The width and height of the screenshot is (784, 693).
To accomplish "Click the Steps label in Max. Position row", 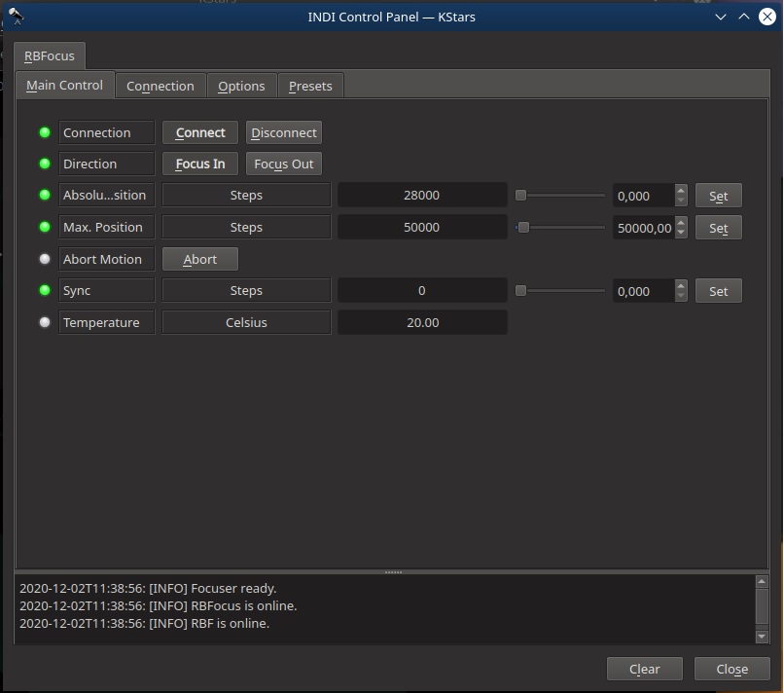I will click(x=246, y=227).
